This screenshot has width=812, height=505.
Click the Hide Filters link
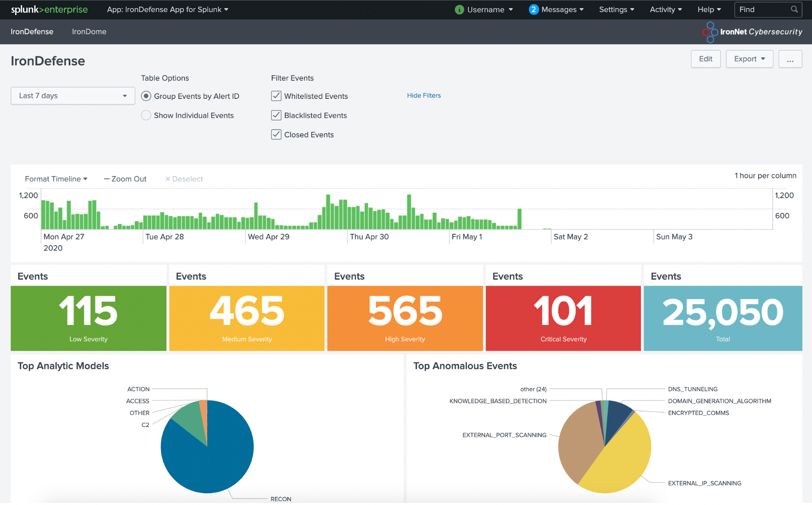[424, 95]
